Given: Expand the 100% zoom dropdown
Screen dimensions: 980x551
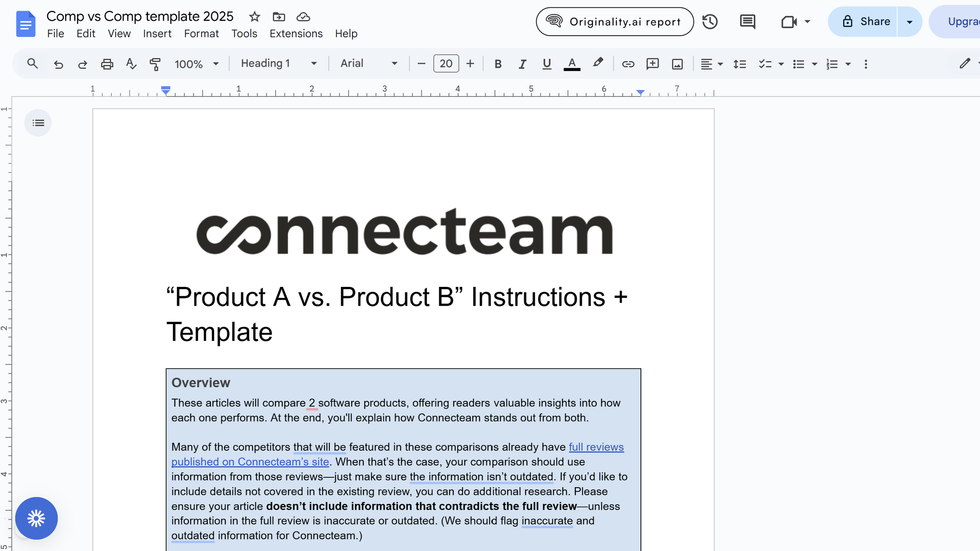Looking at the screenshot, I should pyautogui.click(x=196, y=64).
